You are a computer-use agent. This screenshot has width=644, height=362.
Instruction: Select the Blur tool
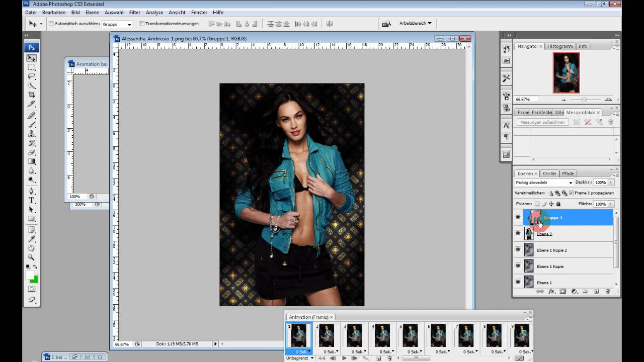click(32, 170)
